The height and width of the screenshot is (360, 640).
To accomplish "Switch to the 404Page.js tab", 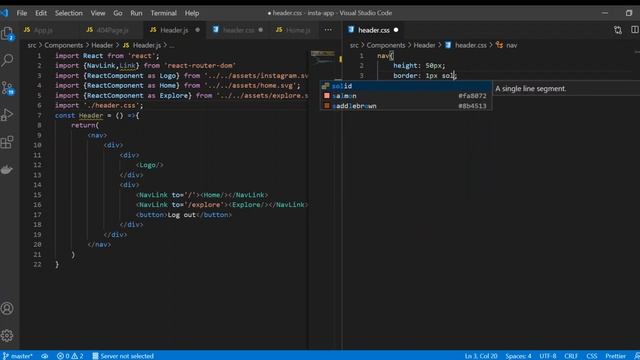I will tap(111, 30).
